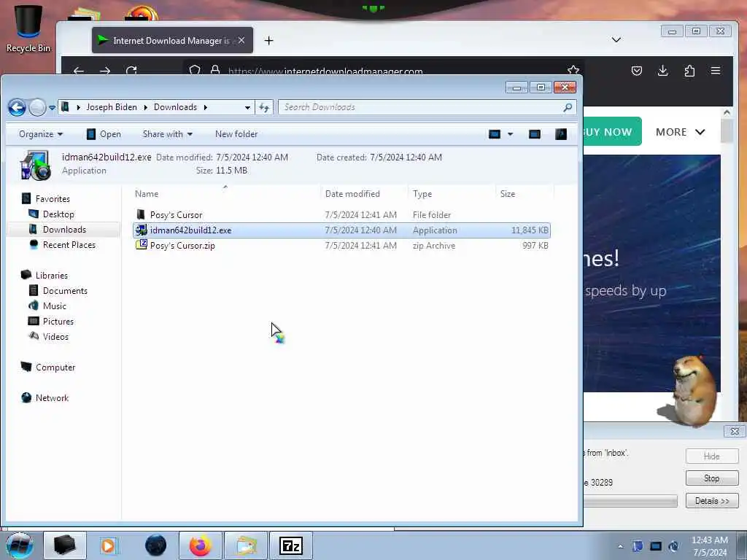Bookmark page with Firefox star icon

573,71
